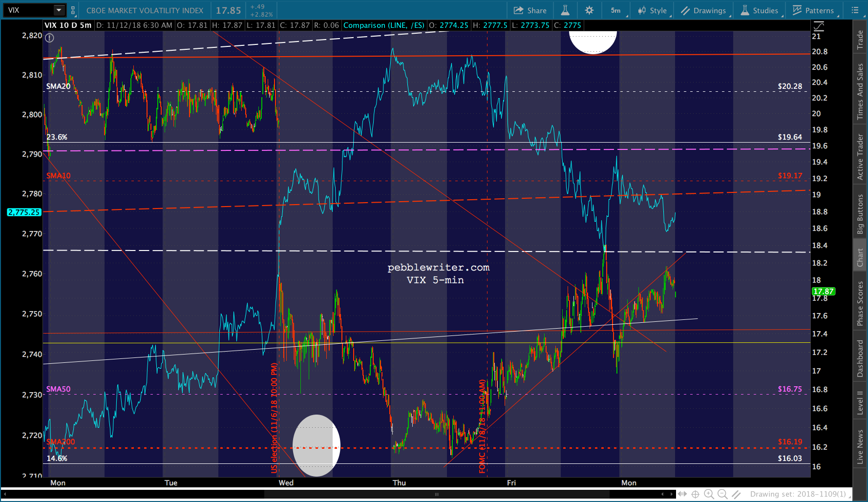This screenshot has height=502, width=868.
Task: Click the symbol link chain icon
Action: (73, 10)
